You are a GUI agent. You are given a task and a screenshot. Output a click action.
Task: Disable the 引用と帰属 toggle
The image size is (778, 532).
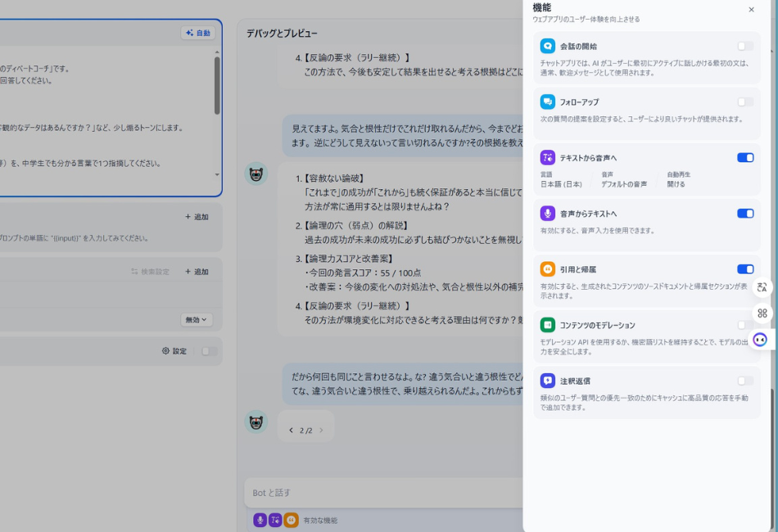point(744,269)
